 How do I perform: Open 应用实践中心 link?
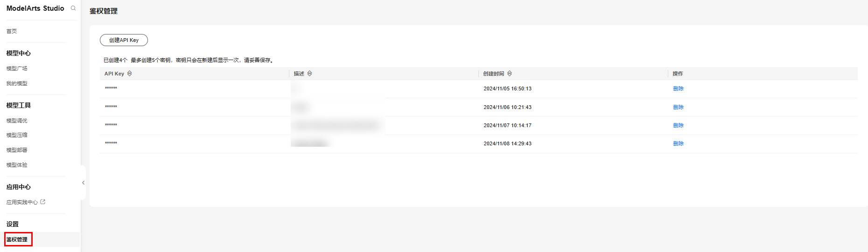[x=22, y=202]
